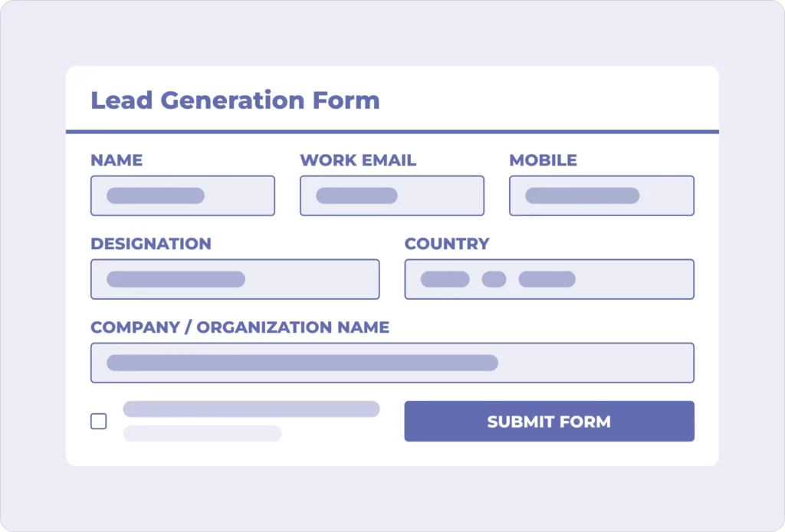This screenshot has height=532, width=785.
Task: Select the first placeholder pill in Country
Action: click(445, 279)
